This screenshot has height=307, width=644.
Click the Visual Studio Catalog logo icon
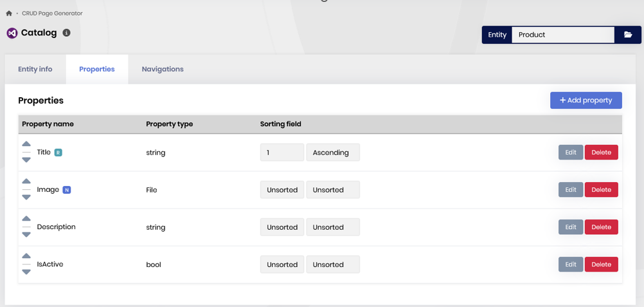tap(12, 33)
